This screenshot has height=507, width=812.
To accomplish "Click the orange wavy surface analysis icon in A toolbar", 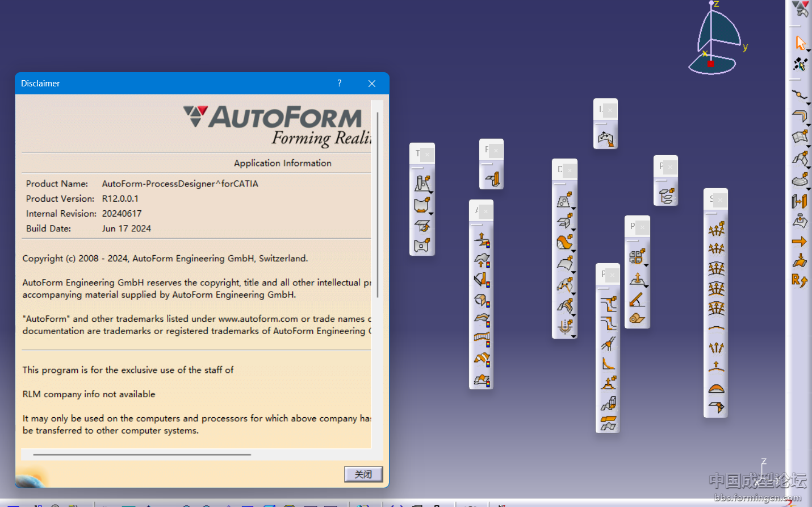I will pyautogui.click(x=482, y=359).
